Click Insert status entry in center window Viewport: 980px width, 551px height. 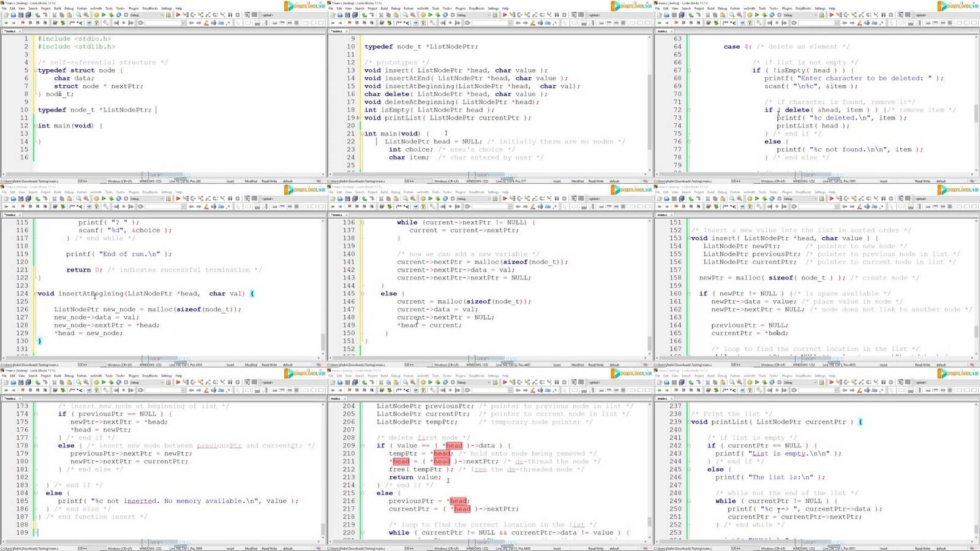click(x=557, y=365)
